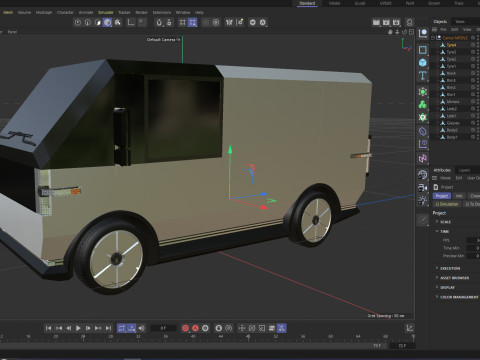
Task: Open the green gear Effector icon
Action: click(423, 117)
